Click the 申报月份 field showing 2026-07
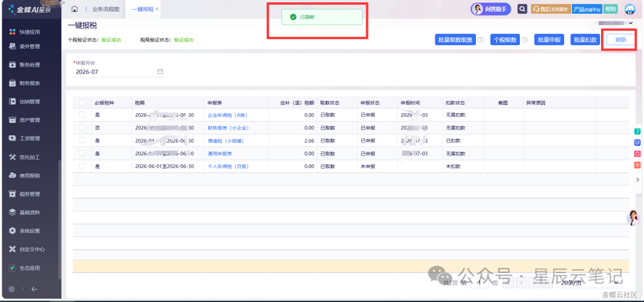 pos(119,72)
